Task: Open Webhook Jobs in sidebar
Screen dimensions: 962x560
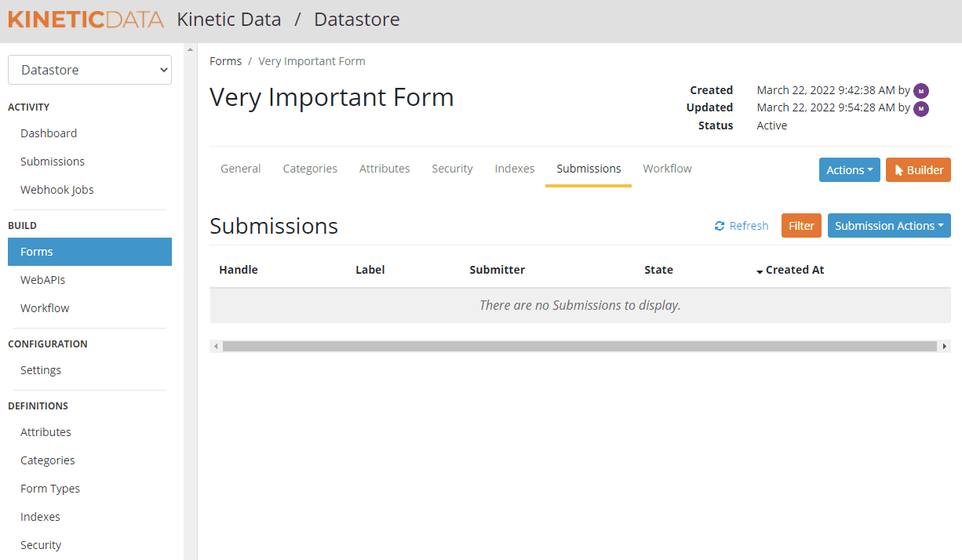Action: pyautogui.click(x=56, y=190)
